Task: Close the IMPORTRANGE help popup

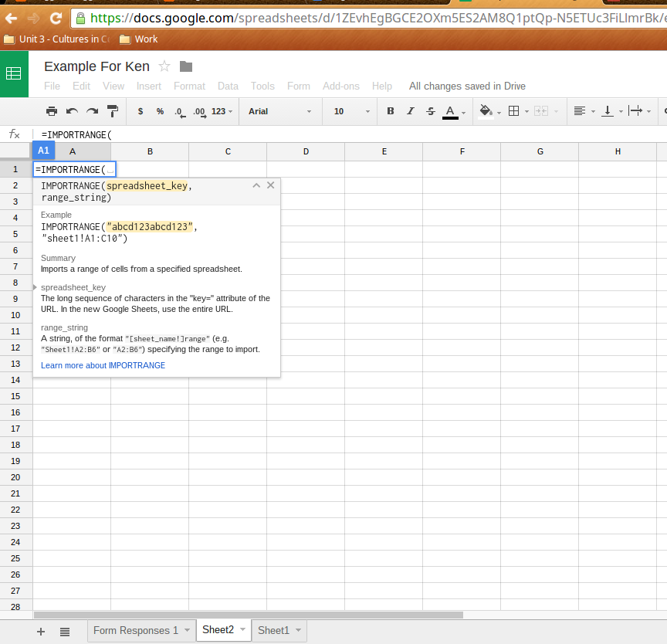Action: click(x=270, y=185)
